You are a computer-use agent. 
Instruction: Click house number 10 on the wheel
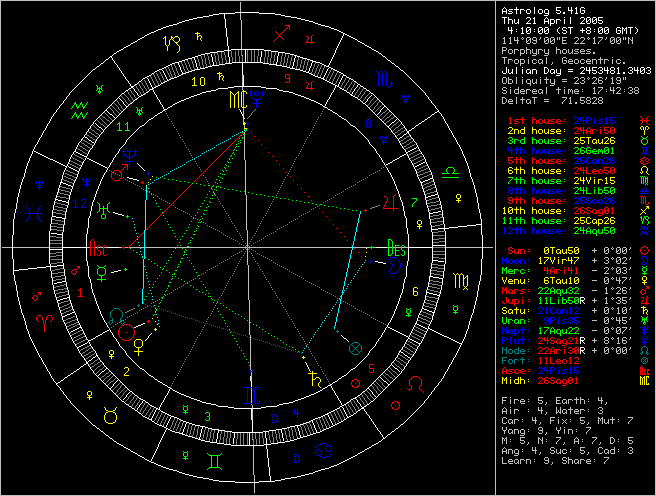click(x=198, y=82)
